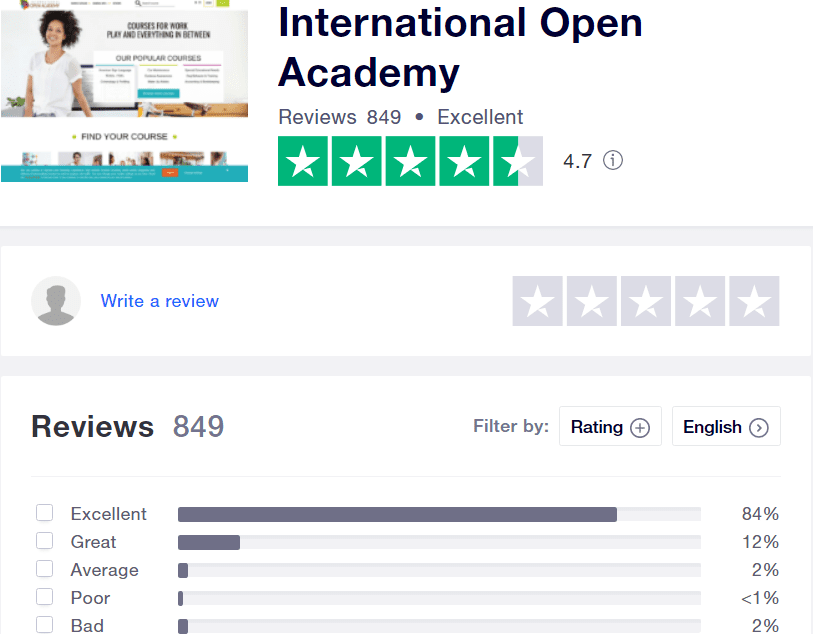Open the Write a review link
813x634 pixels.
point(160,301)
